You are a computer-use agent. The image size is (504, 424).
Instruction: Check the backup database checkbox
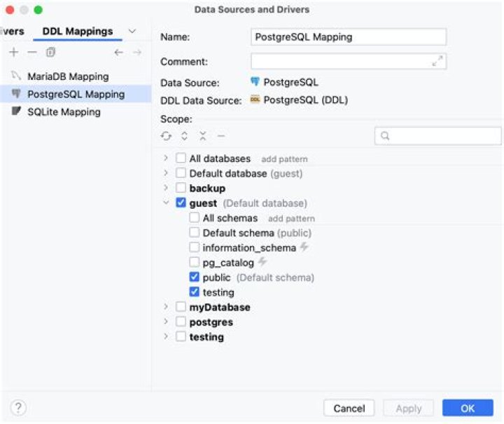[181, 188]
